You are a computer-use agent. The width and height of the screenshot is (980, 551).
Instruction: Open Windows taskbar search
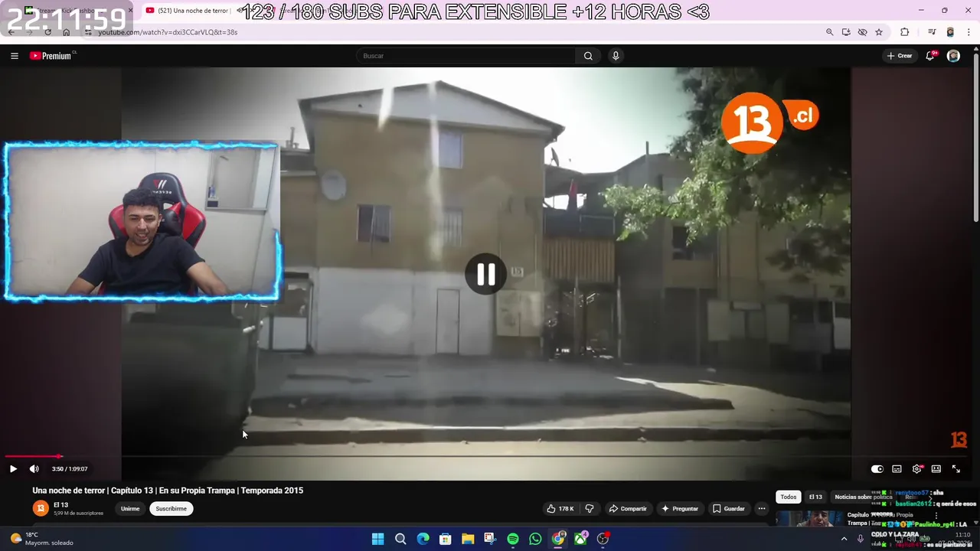[400, 539]
